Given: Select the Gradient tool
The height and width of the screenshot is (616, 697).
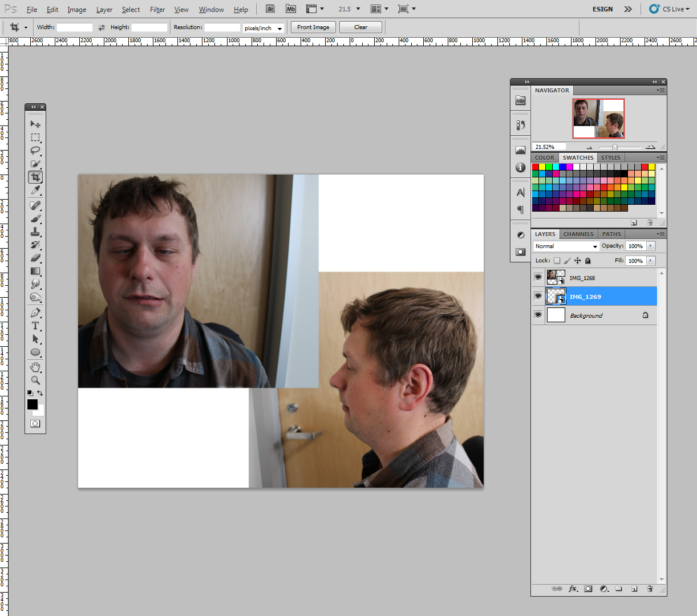Looking at the screenshot, I should (x=35, y=271).
